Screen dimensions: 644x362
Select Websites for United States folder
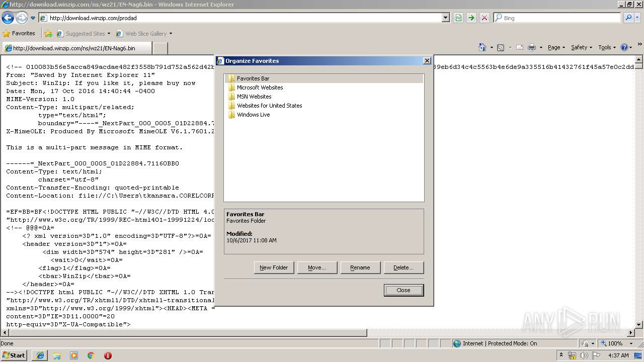pyautogui.click(x=265, y=106)
